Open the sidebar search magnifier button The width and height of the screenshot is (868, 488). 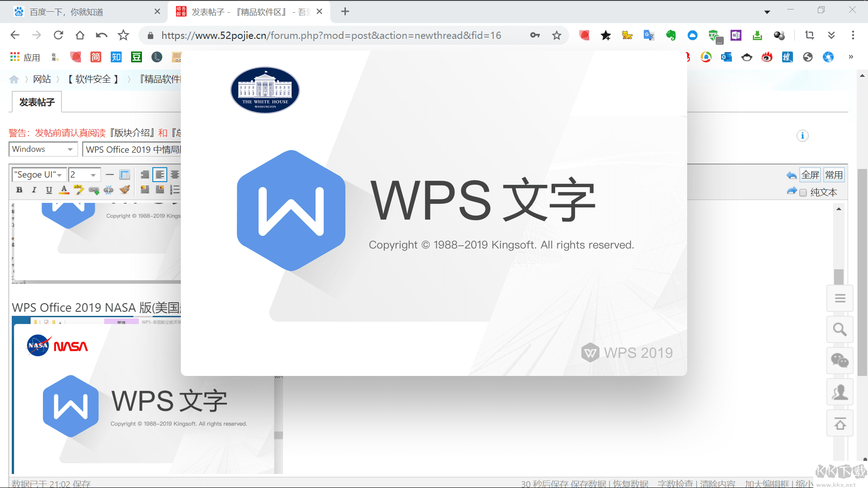click(x=840, y=329)
